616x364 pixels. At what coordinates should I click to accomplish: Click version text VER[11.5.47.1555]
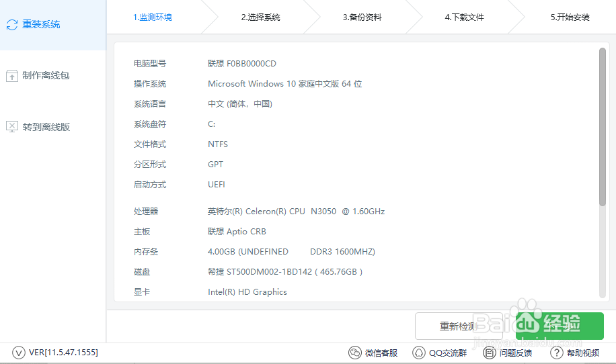tap(63, 352)
